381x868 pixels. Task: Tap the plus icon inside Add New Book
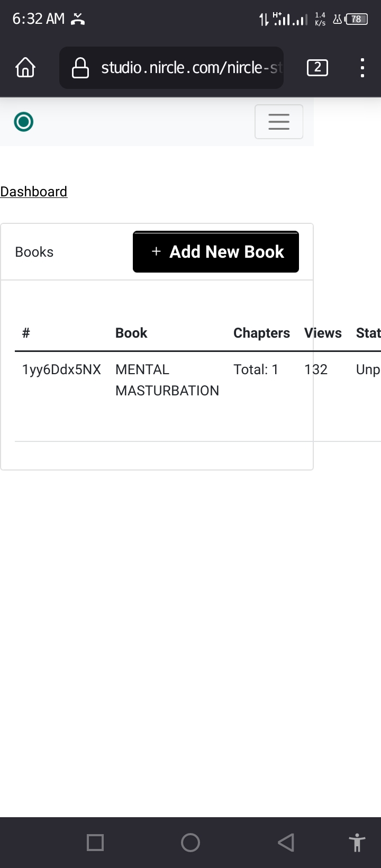[157, 252]
